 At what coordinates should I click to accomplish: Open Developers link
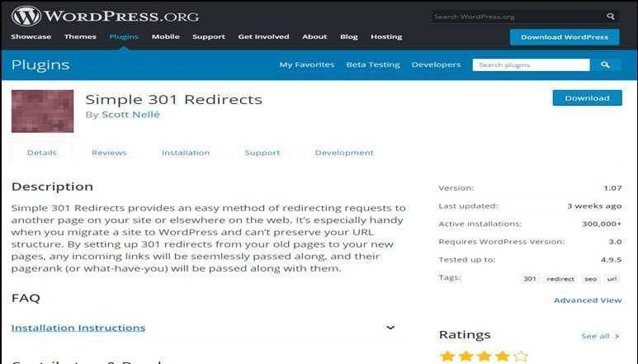tap(436, 64)
